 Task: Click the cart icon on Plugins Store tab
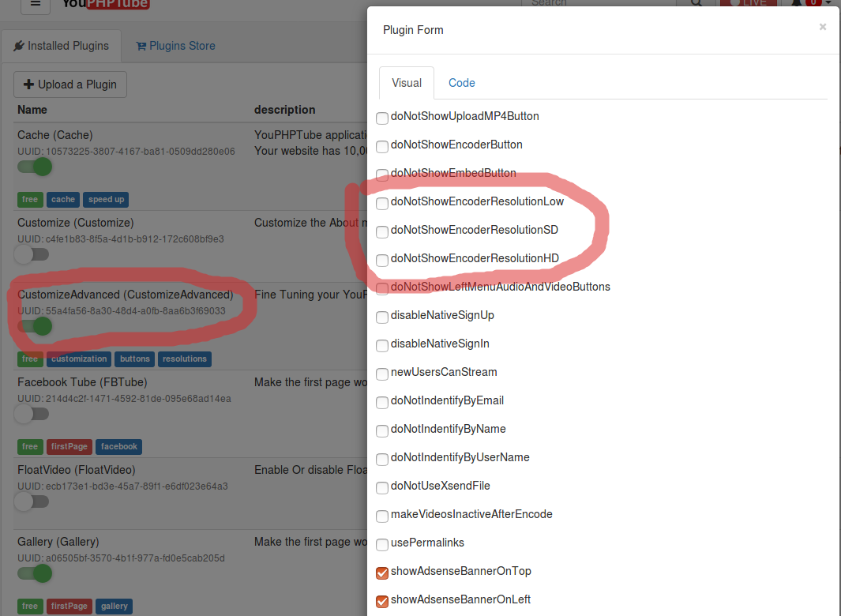tap(143, 45)
